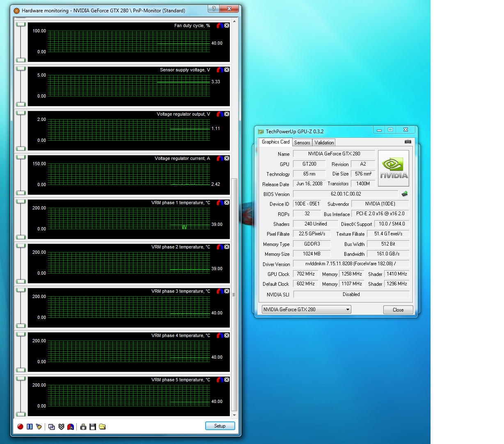Viewport: 504px width, 444px height.
Task: Click the RivaTuner gear icon in the title bar
Action: (16, 11)
